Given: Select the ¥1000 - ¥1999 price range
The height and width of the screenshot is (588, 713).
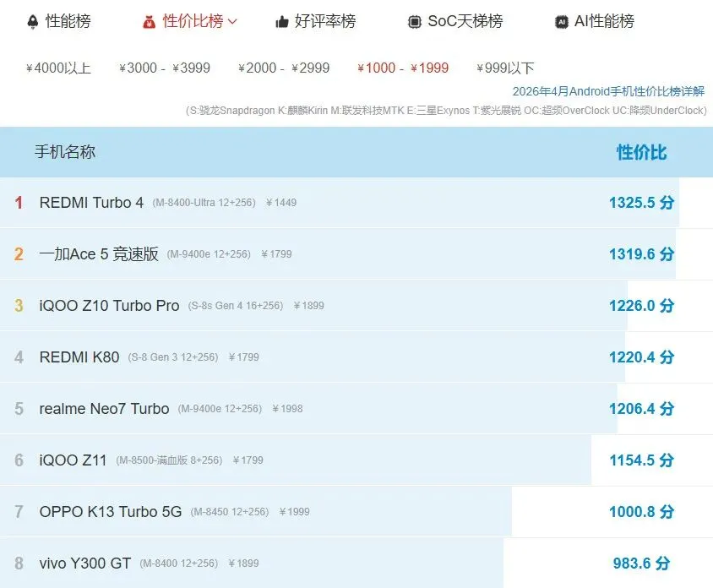Looking at the screenshot, I should point(403,68).
